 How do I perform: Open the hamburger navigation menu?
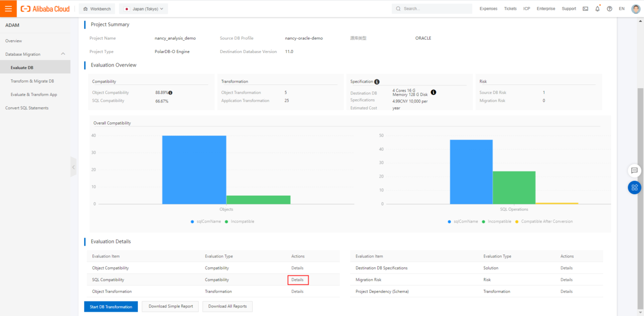pyautogui.click(x=8, y=9)
